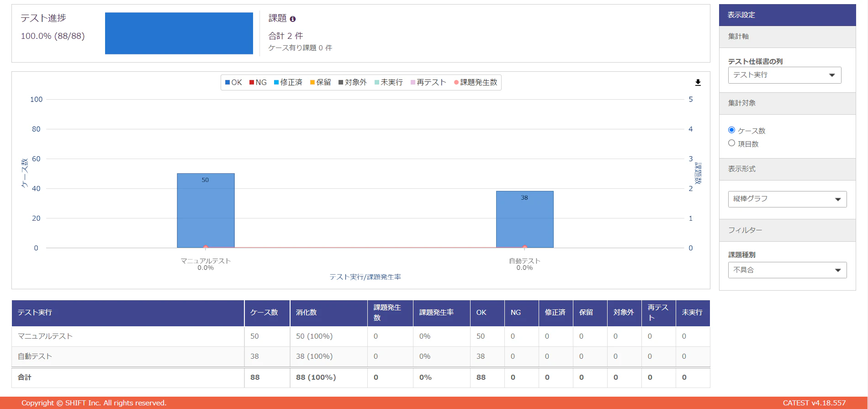Image resolution: width=868 pixels, height=409 pixels.
Task: Click the 88 (100%) total cell
Action: point(329,377)
